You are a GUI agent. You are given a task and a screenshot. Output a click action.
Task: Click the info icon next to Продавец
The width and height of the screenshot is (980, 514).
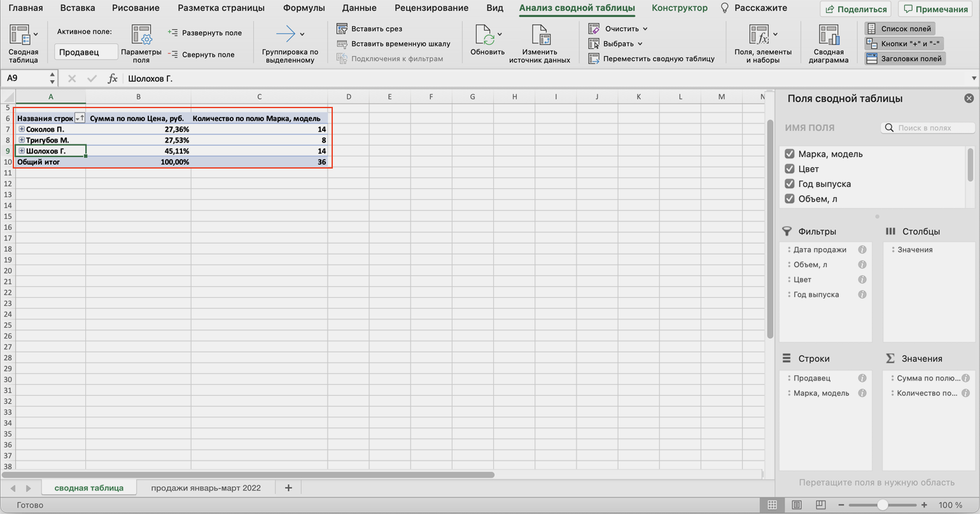click(862, 378)
